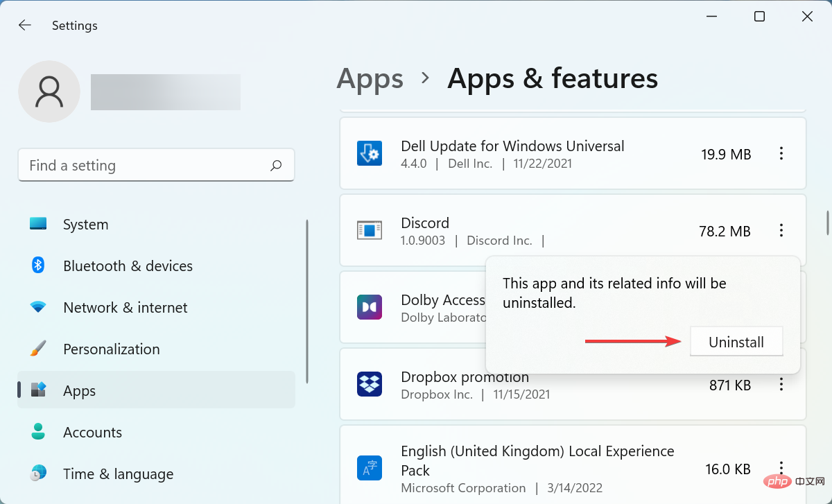832x504 pixels.
Task: Open more options for Dell Update
Action: coord(781,154)
